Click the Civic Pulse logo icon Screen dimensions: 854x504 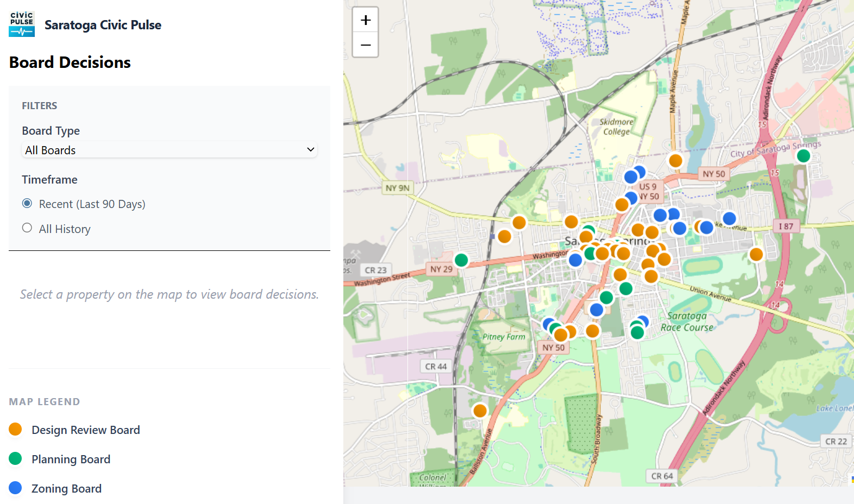coord(22,24)
